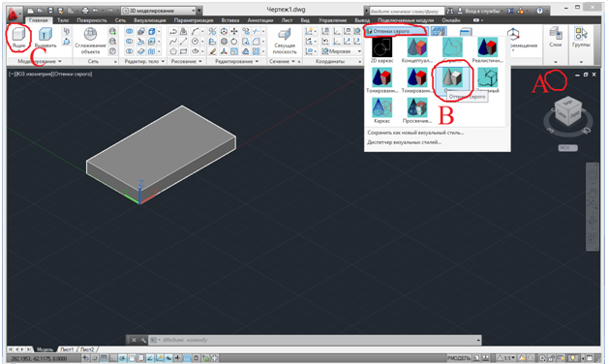Expand the Рисование panel
This screenshot has height=364, width=608.
tap(187, 61)
